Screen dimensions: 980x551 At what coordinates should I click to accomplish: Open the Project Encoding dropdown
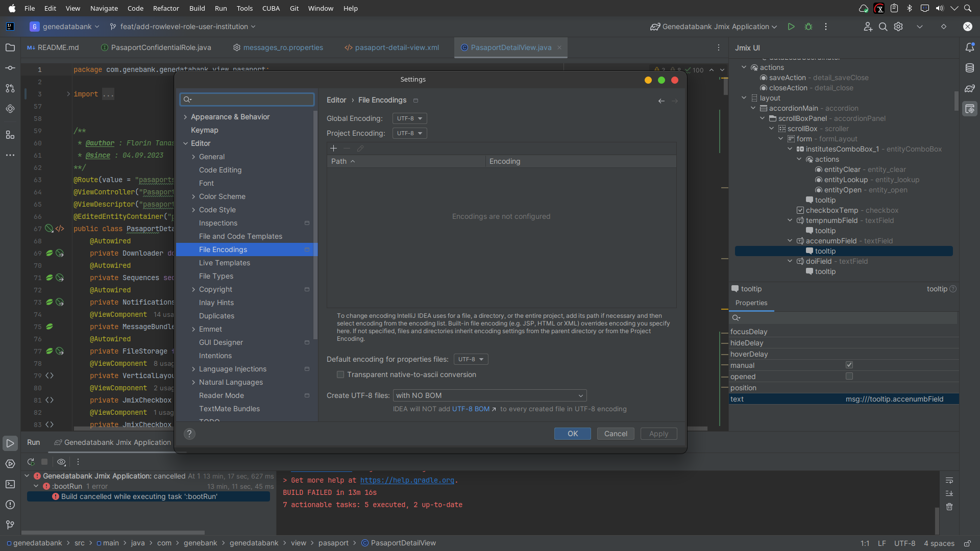click(x=409, y=133)
